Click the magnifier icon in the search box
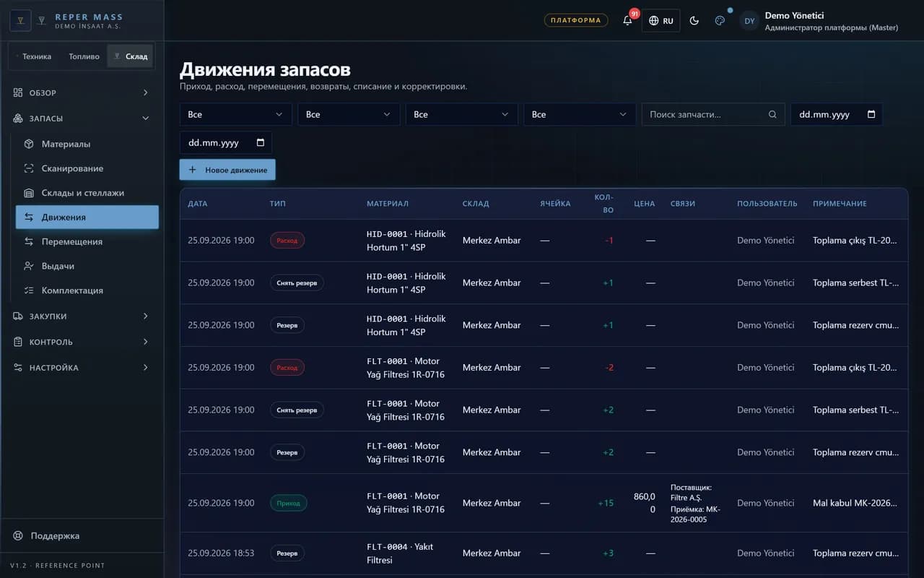 [772, 114]
